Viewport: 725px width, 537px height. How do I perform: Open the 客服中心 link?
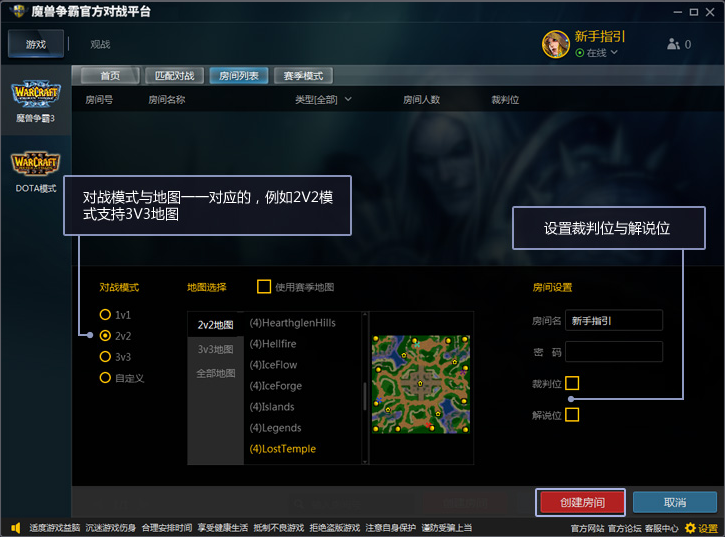coord(662,528)
